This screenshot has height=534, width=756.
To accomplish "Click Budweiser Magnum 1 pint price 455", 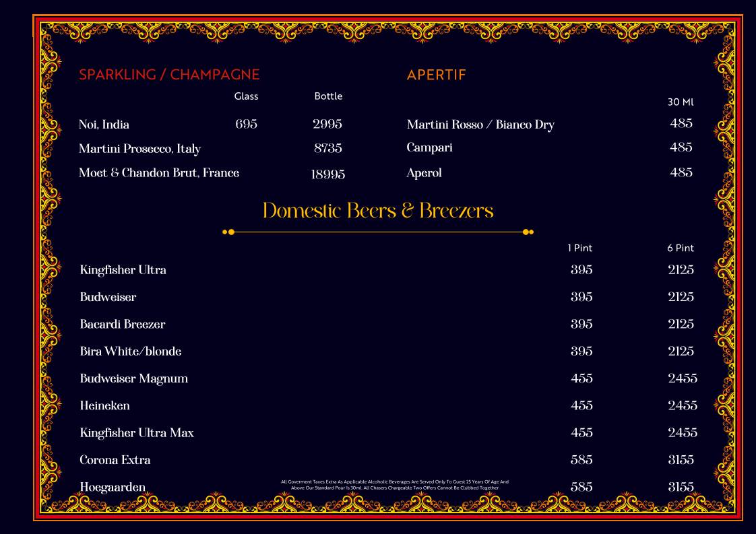I will click(x=581, y=378).
